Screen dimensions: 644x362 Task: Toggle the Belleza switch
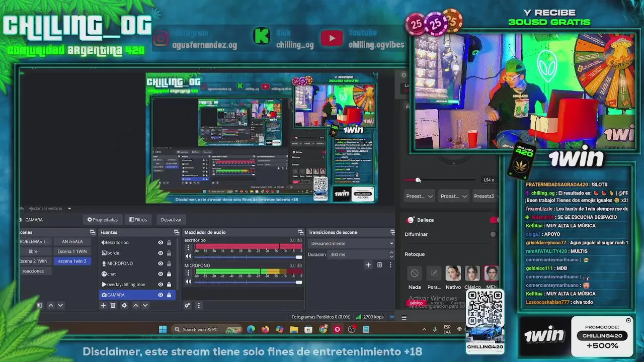(494, 220)
